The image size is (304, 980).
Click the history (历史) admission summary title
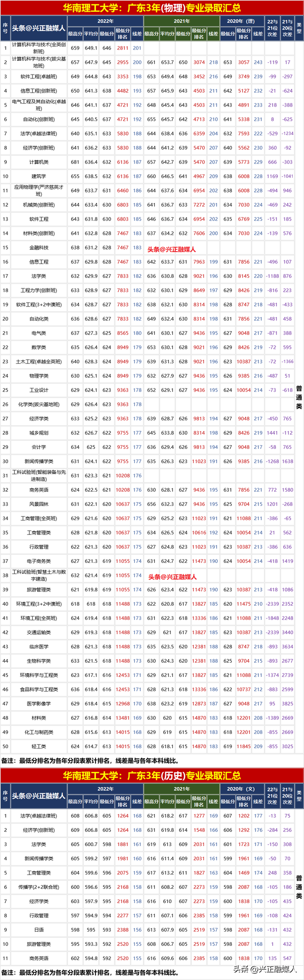tap(152, 776)
